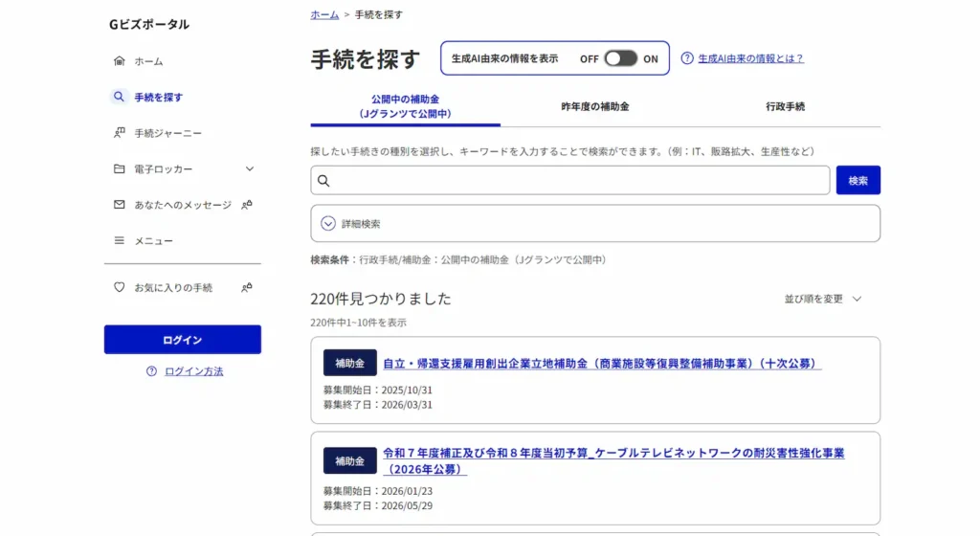
Task: Click the question mark icon beside ログイン方法
Action: point(151,371)
